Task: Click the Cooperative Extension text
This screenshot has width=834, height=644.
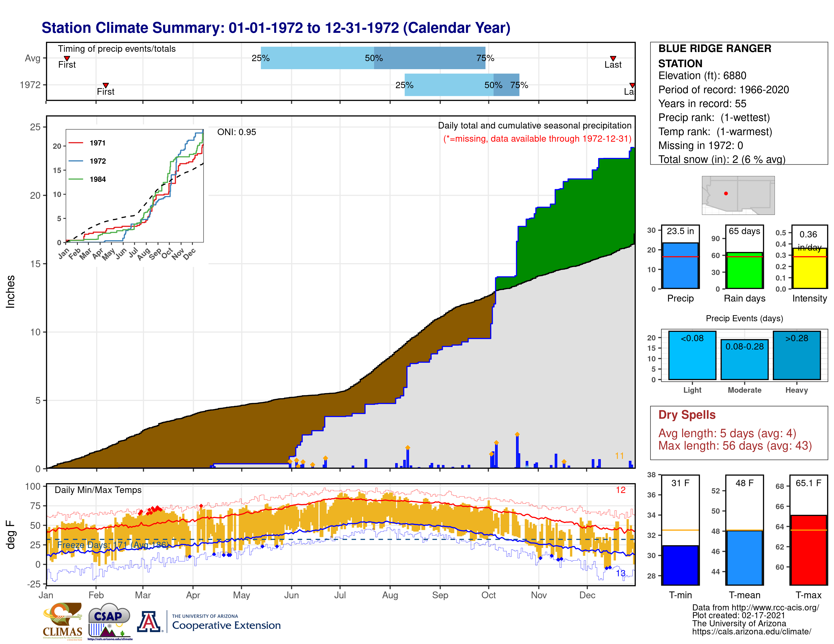Action: (226, 625)
